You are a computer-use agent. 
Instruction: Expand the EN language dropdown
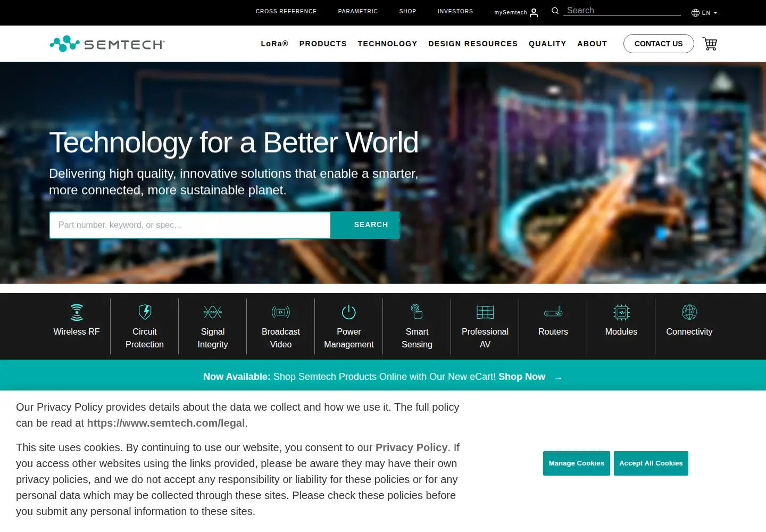(x=704, y=13)
